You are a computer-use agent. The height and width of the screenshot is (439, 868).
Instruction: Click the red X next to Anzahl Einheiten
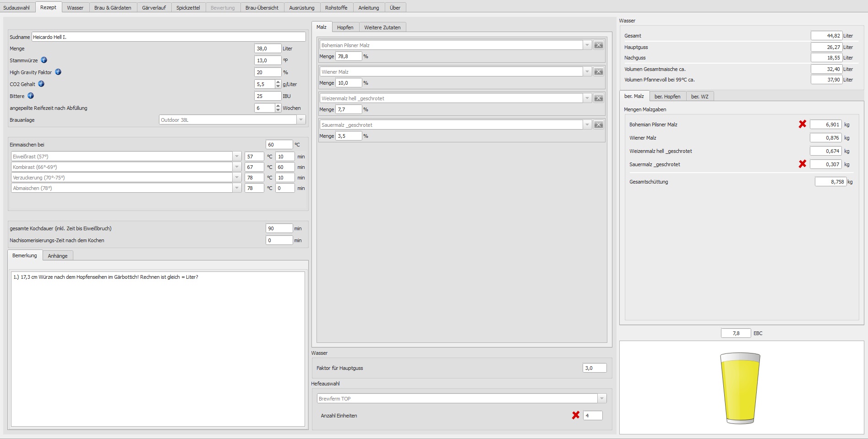(576, 415)
